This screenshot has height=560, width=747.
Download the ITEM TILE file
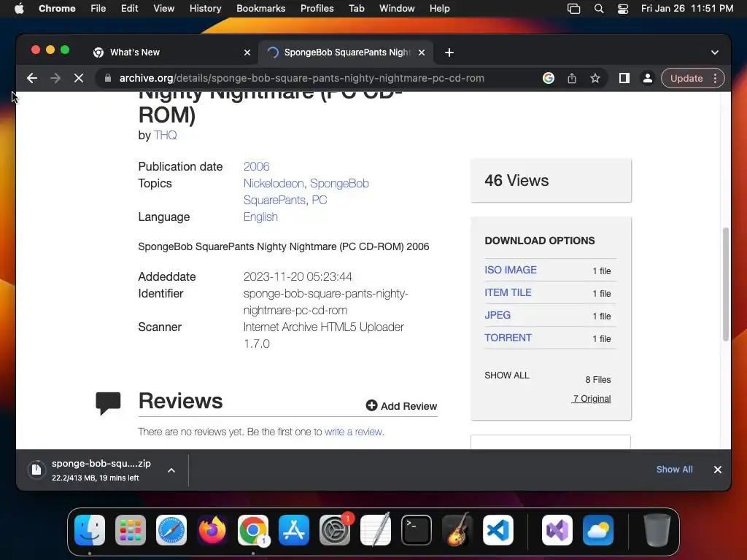[x=508, y=292]
